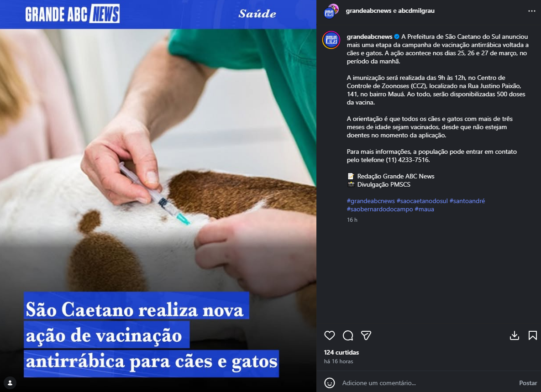541x392 pixels.
Task: Open grandeabcnews profile picture in caption
Action: click(x=331, y=40)
